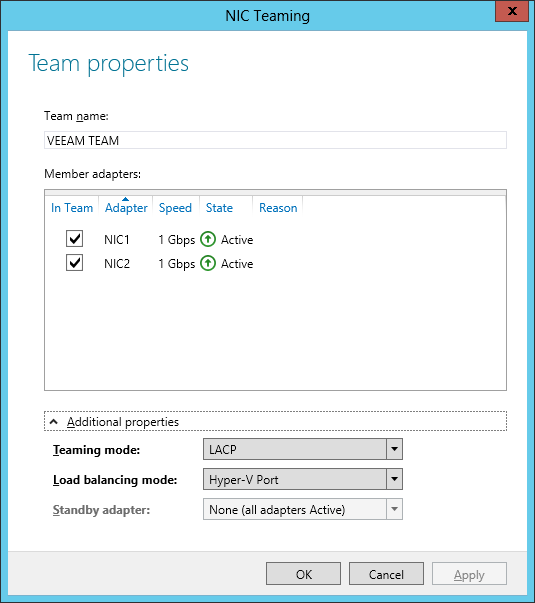Click the NIC1 Active state text

click(x=237, y=240)
